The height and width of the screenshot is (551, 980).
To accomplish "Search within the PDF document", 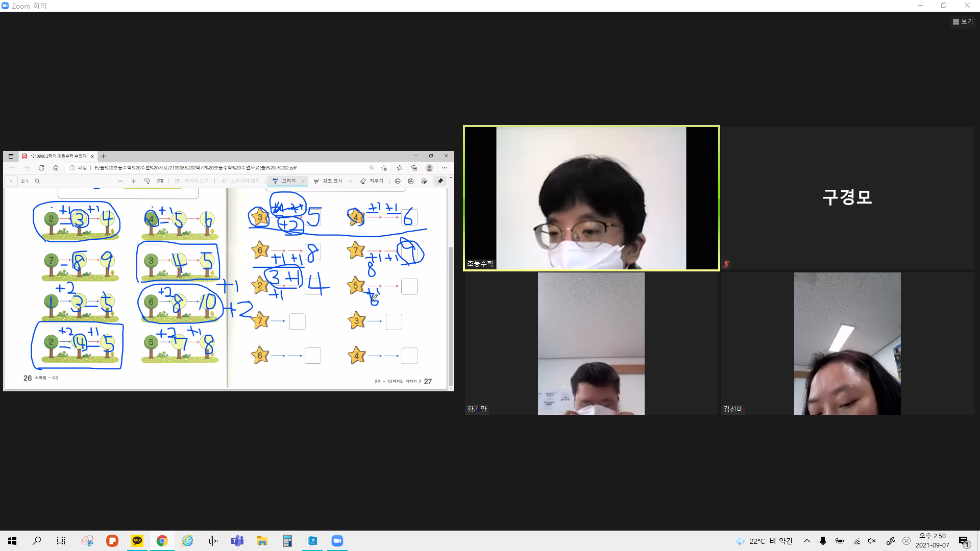I will point(37,181).
